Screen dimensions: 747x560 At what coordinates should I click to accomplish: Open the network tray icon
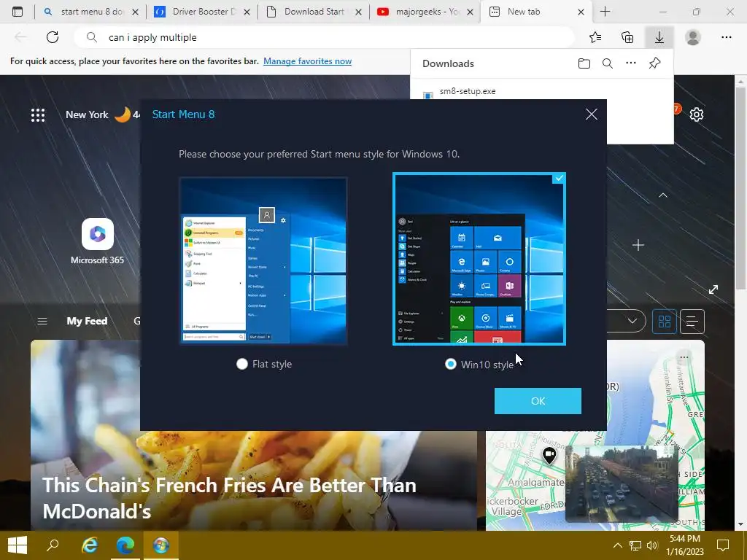(x=635, y=545)
